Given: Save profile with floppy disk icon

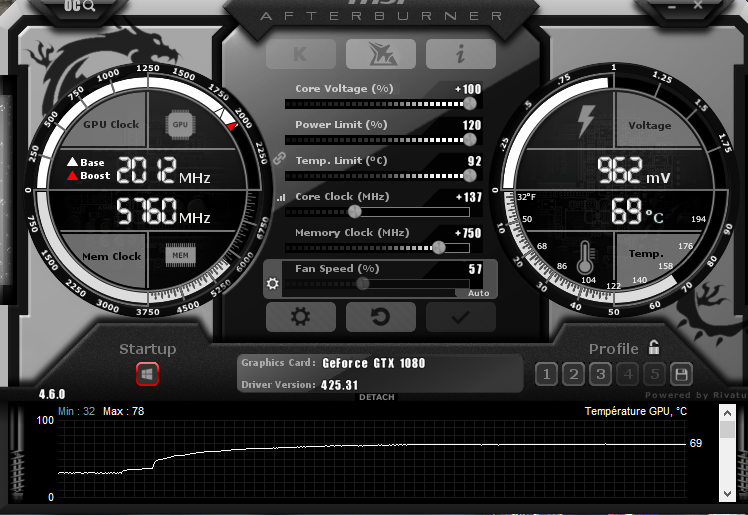Looking at the screenshot, I should 681,374.
